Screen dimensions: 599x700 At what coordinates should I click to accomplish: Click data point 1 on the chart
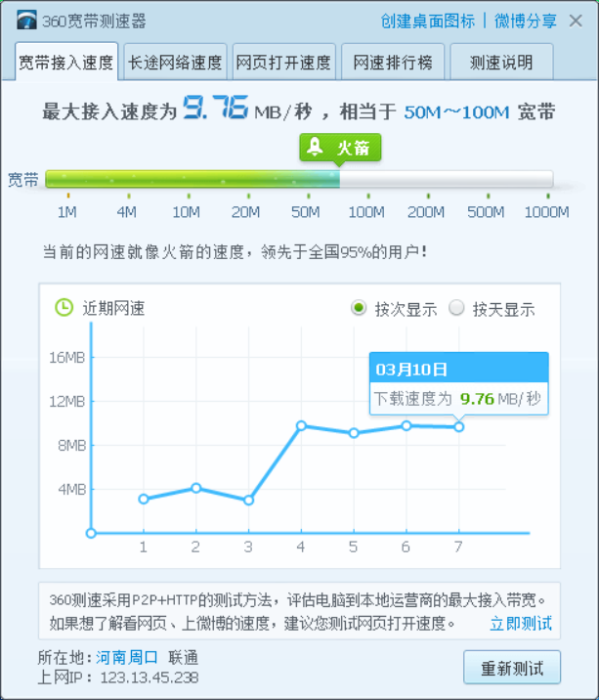click(x=144, y=500)
